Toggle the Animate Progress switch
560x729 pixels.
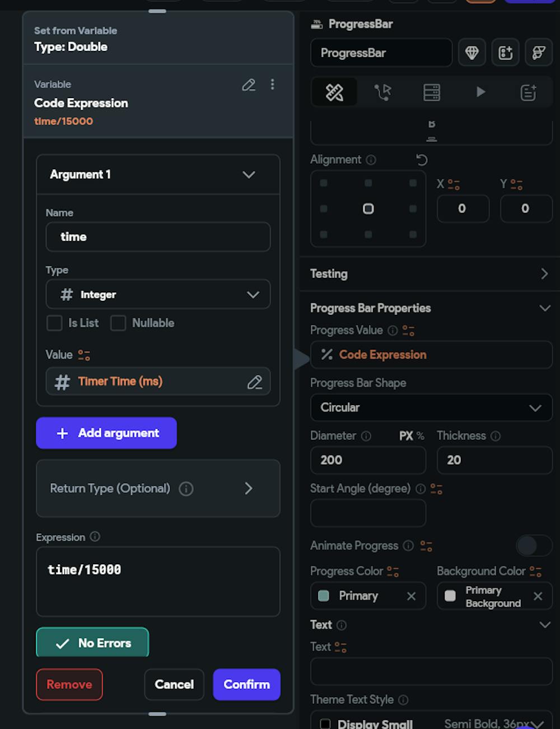534,546
